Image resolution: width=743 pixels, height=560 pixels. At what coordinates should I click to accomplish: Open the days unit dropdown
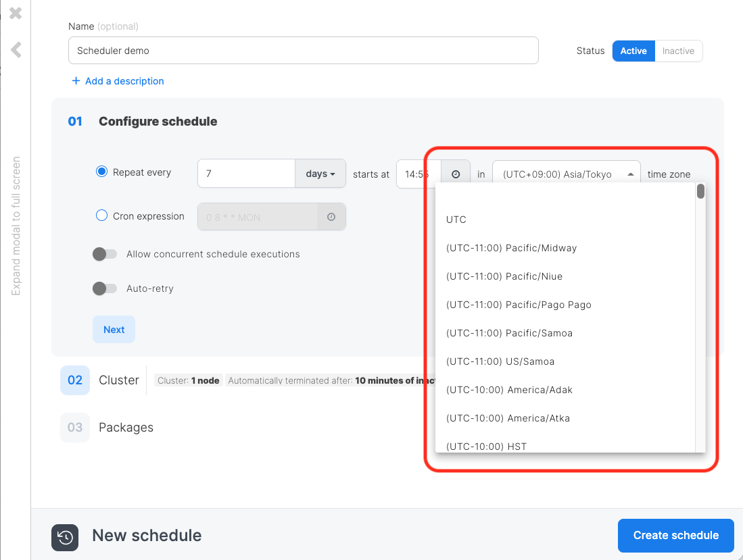point(320,173)
